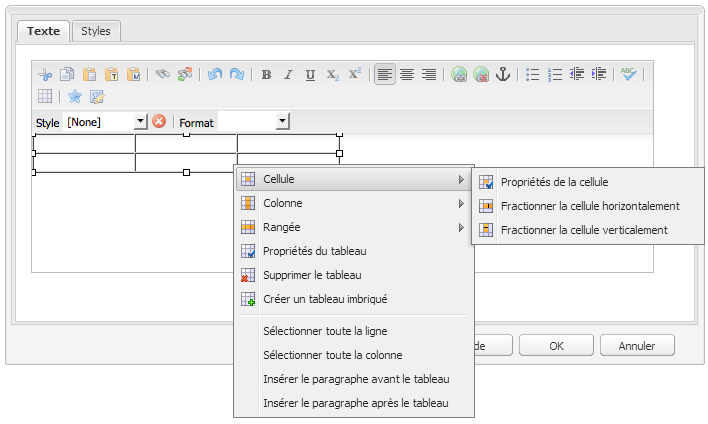Choose Insérer le paragraphe après le tableau
The height and width of the screenshot is (424, 708).
pos(355,403)
